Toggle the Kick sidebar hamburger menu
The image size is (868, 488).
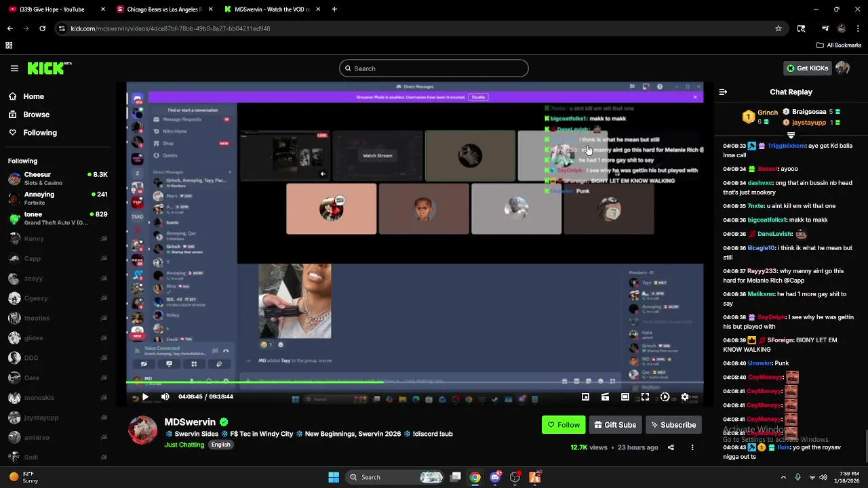14,68
